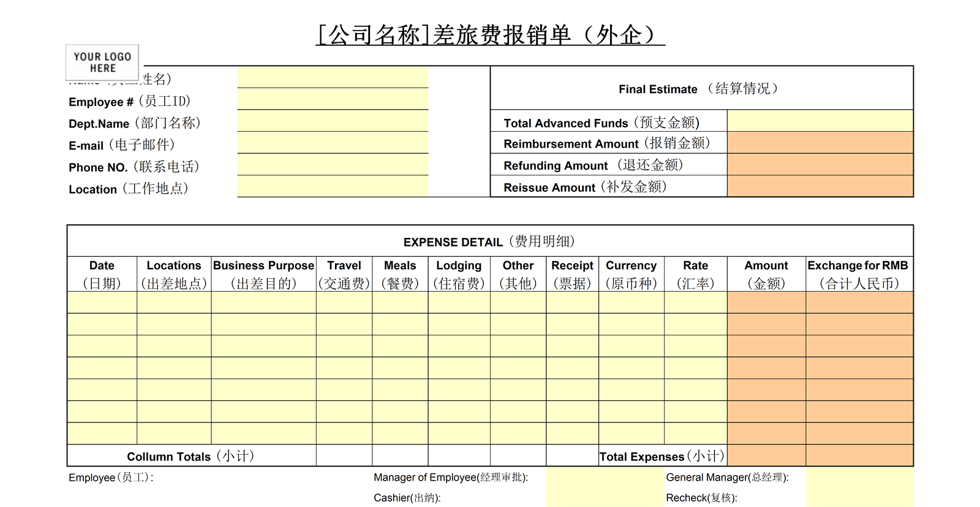Click the form title at the top

click(x=489, y=35)
